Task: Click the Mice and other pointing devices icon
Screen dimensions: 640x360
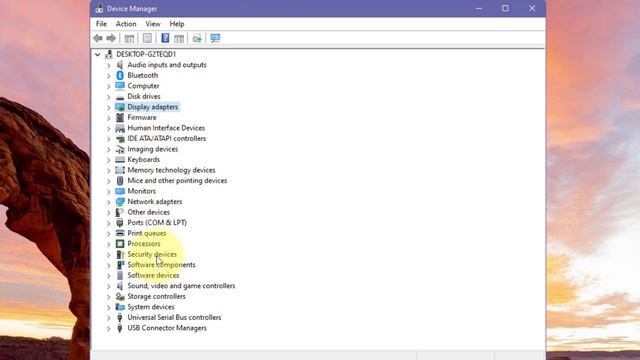Action: tap(120, 181)
